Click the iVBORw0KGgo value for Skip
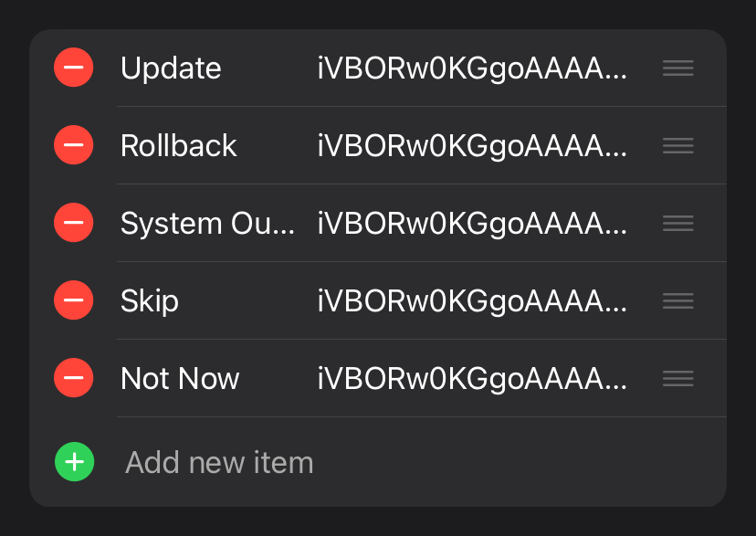The image size is (756, 536). [472, 301]
